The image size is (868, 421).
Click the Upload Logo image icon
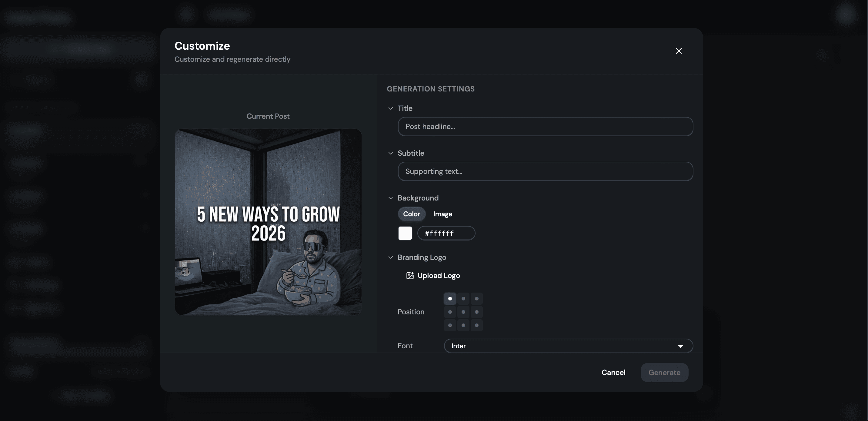(x=410, y=276)
